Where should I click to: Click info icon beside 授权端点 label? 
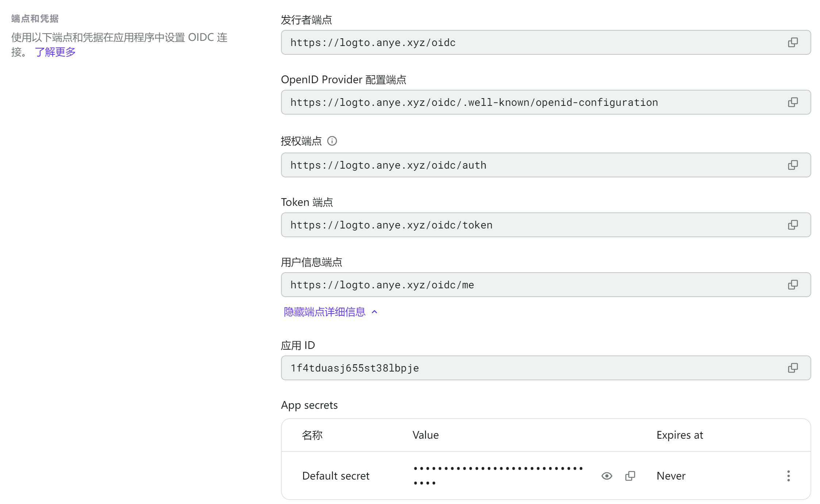click(x=332, y=141)
